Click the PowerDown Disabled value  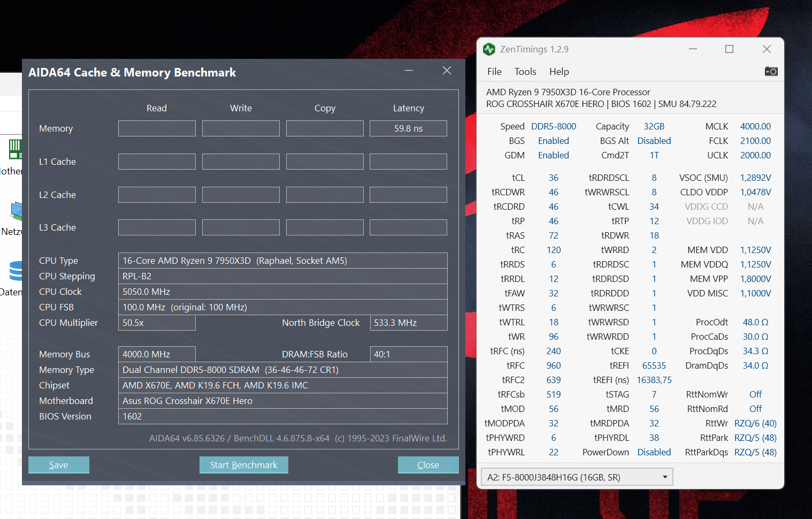(654, 452)
